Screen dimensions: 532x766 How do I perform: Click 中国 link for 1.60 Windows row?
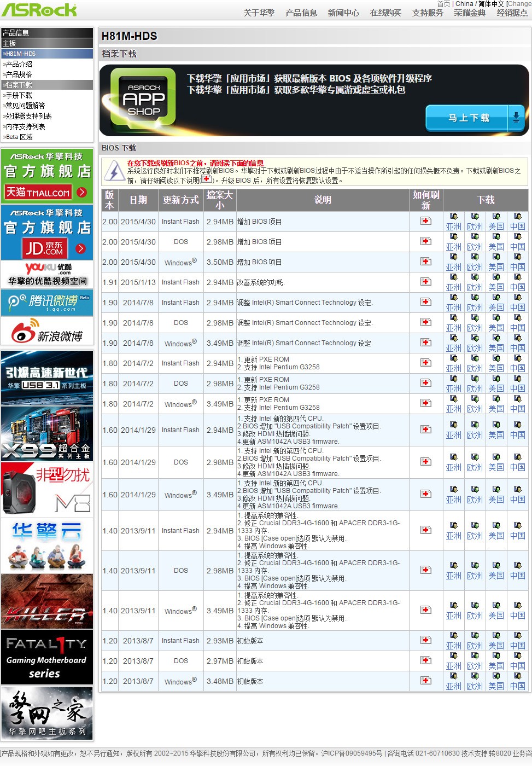pos(517,500)
